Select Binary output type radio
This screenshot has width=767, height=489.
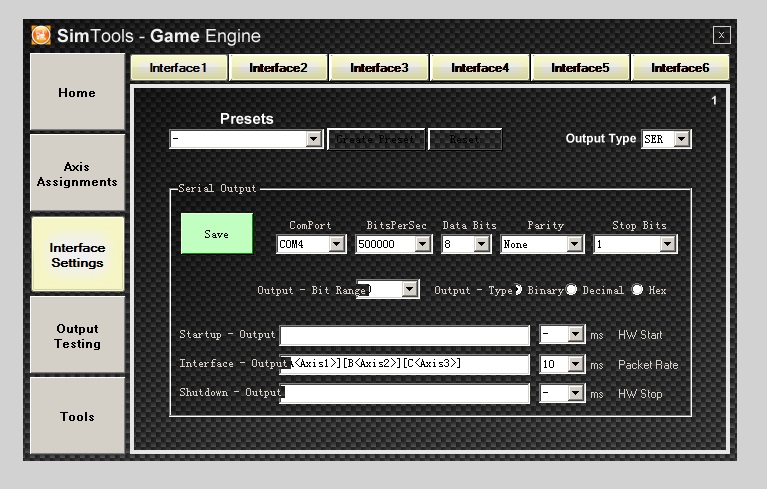point(518,290)
